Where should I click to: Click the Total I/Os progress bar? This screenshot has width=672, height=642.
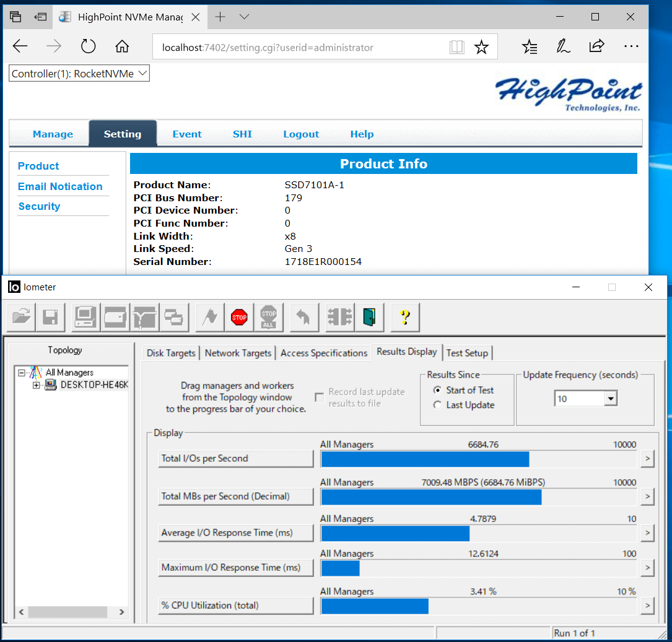tap(479, 459)
